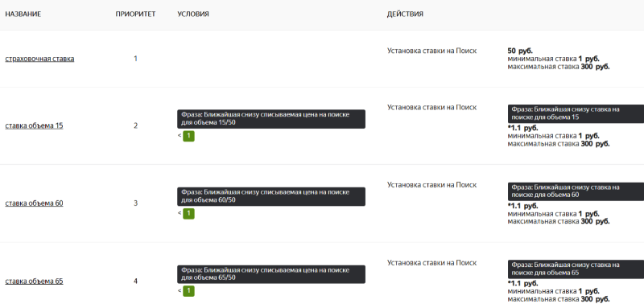Click 'Установка ставки на Поиск' in страховочная ставка row
The width and height of the screenshot is (644, 308).
432,51
